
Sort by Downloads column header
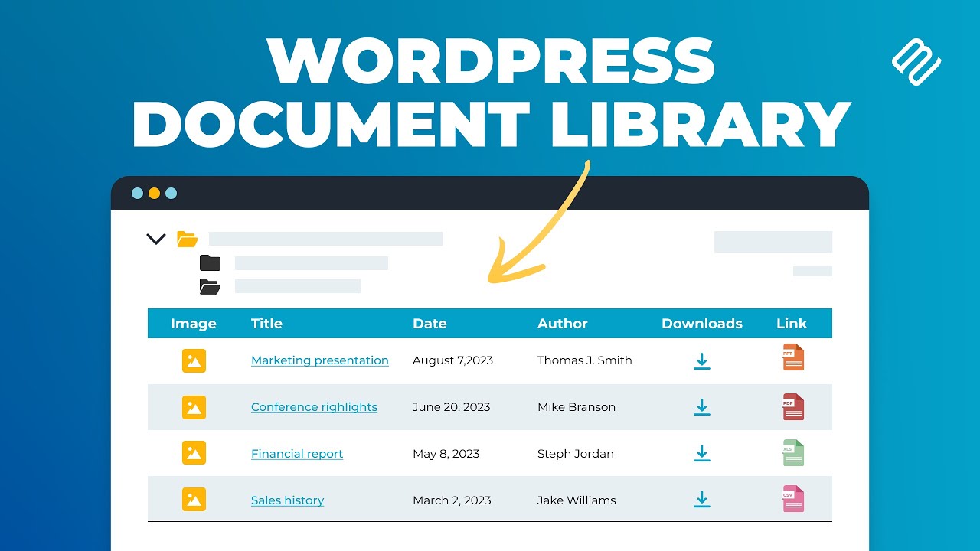point(702,324)
